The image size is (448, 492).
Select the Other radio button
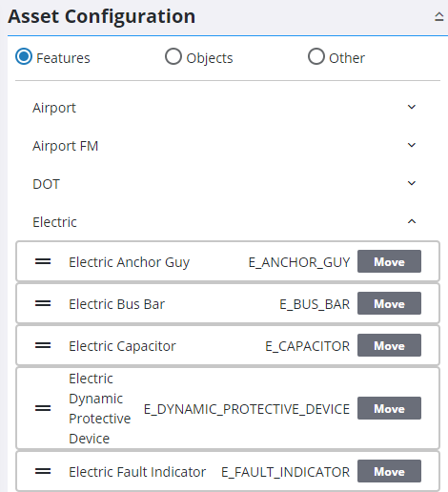[316, 56]
